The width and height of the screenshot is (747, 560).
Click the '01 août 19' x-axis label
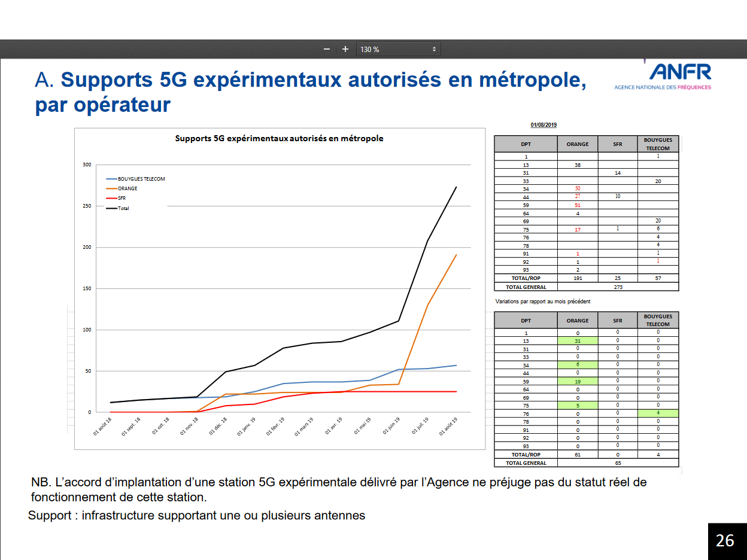(x=449, y=427)
